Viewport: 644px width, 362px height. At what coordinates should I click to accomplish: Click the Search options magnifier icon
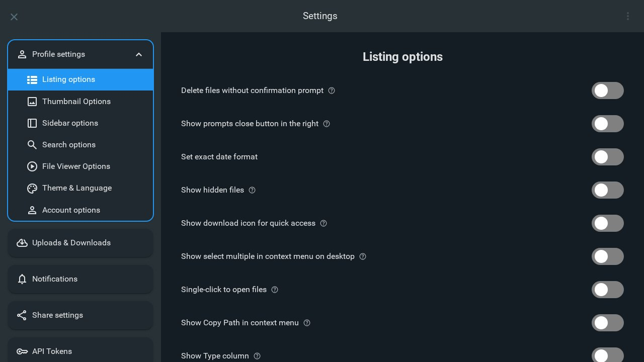(32, 145)
